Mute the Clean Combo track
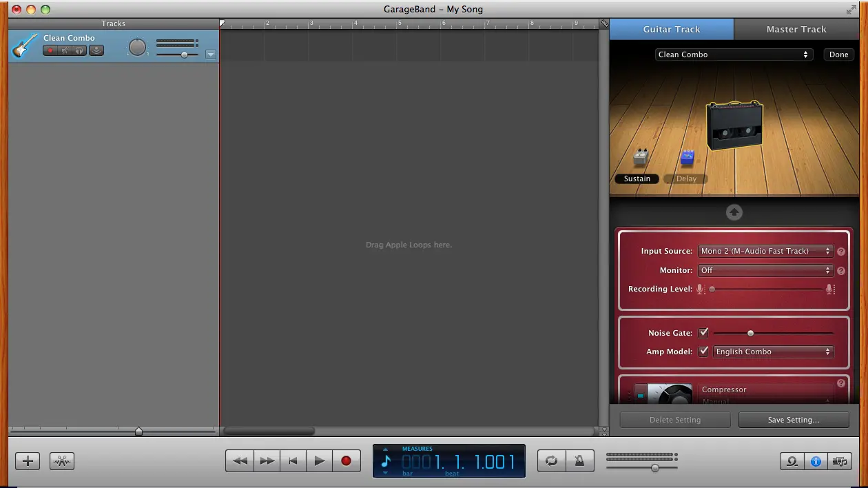868x488 pixels. pos(65,50)
